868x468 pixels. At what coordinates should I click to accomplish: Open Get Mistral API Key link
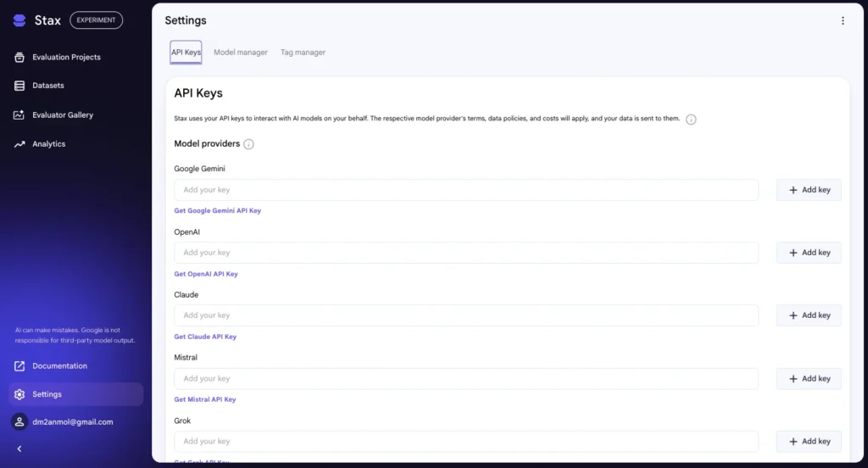coord(205,399)
